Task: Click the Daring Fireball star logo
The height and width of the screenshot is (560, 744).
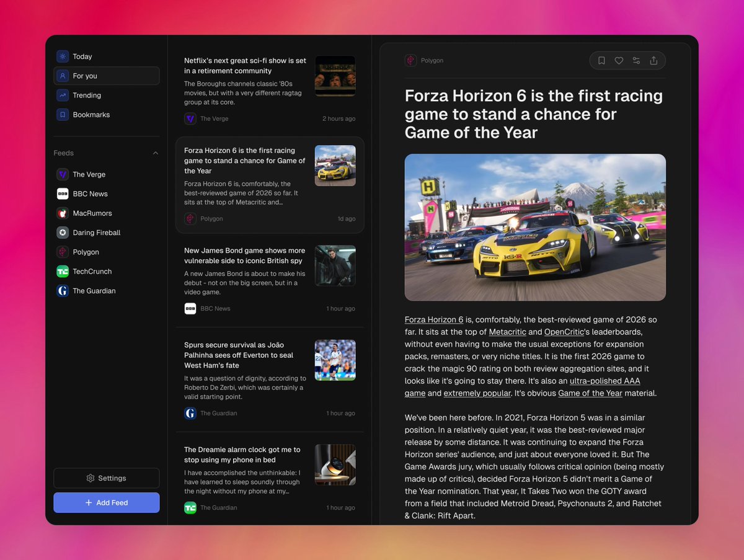Action: (63, 233)
